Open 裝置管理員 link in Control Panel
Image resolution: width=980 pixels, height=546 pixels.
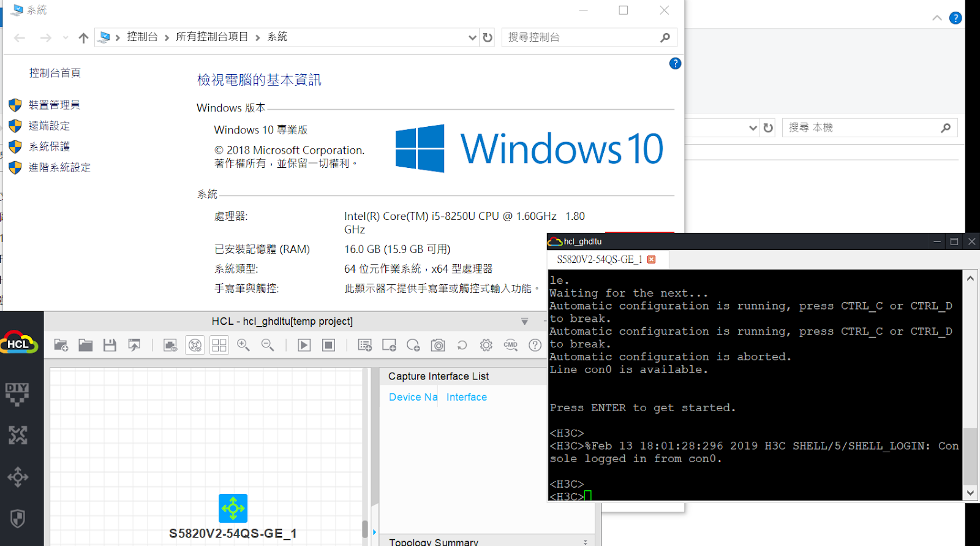point(54,105)
